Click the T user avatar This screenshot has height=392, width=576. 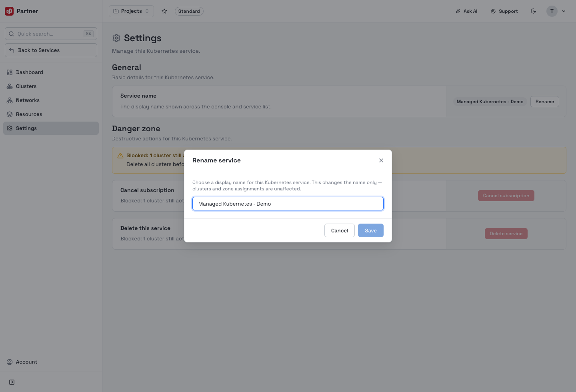click(552, 11)
